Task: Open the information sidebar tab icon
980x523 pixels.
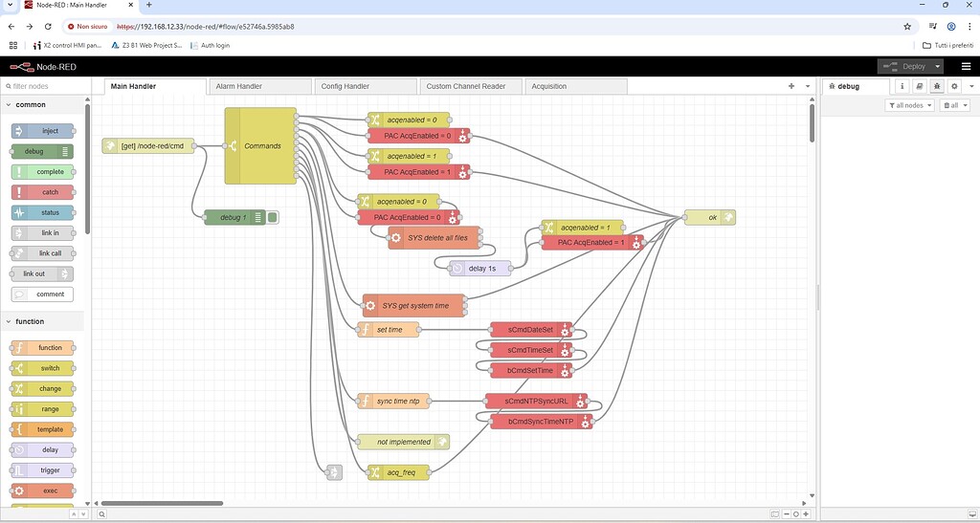Action: click(901, 86)
